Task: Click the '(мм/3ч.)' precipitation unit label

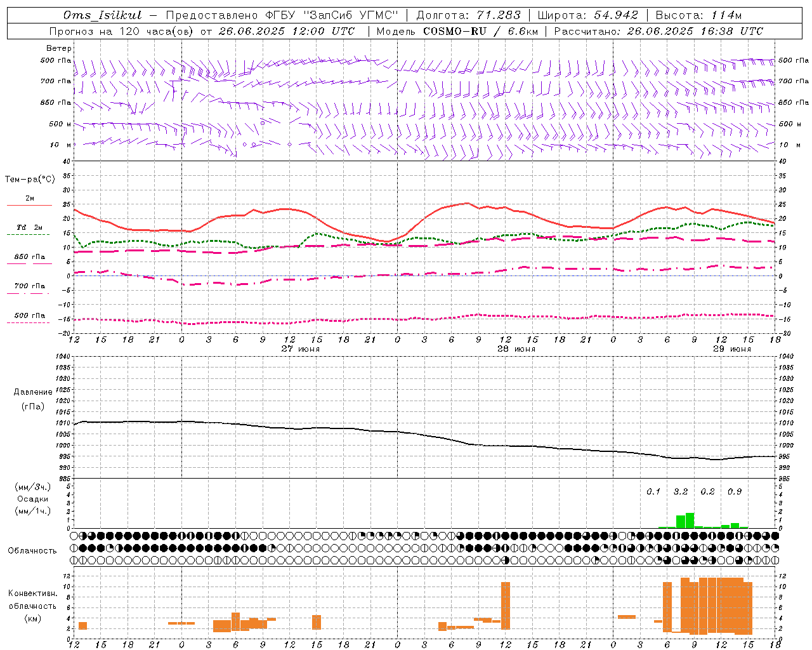Action: 33,487
